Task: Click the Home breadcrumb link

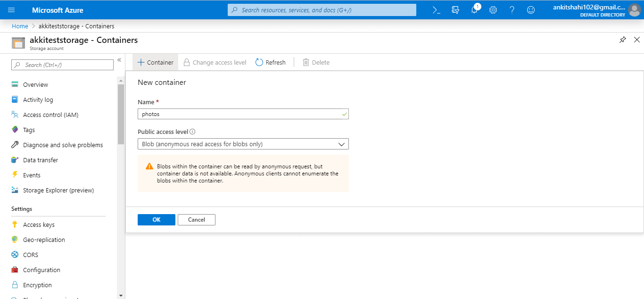Action: tap(20, 26)
